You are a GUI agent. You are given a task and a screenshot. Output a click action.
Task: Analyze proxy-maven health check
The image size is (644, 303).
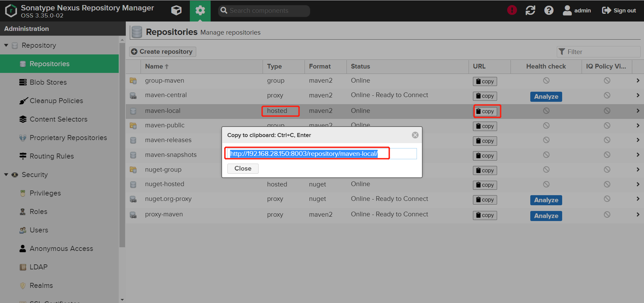[546, 216]
